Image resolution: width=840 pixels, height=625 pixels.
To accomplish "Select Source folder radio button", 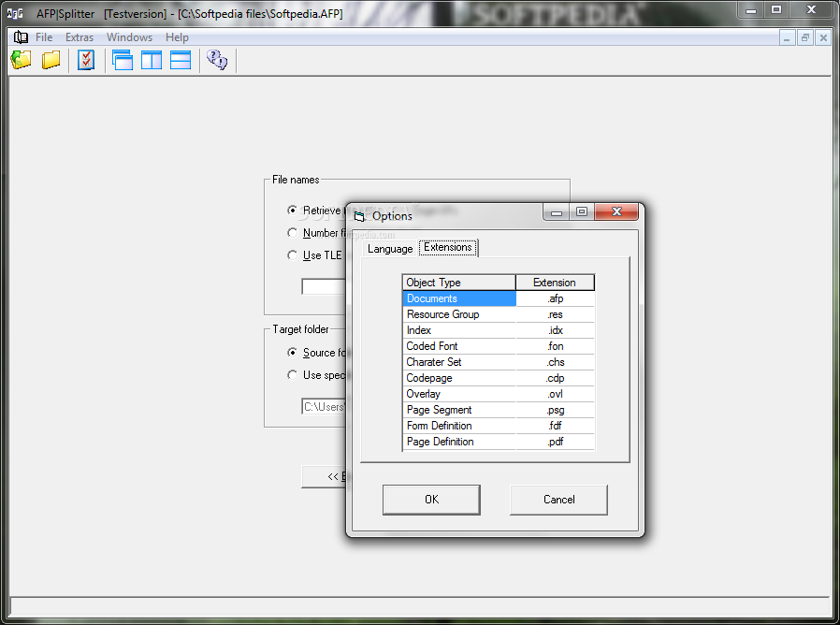I will click(x=292, y=352).
